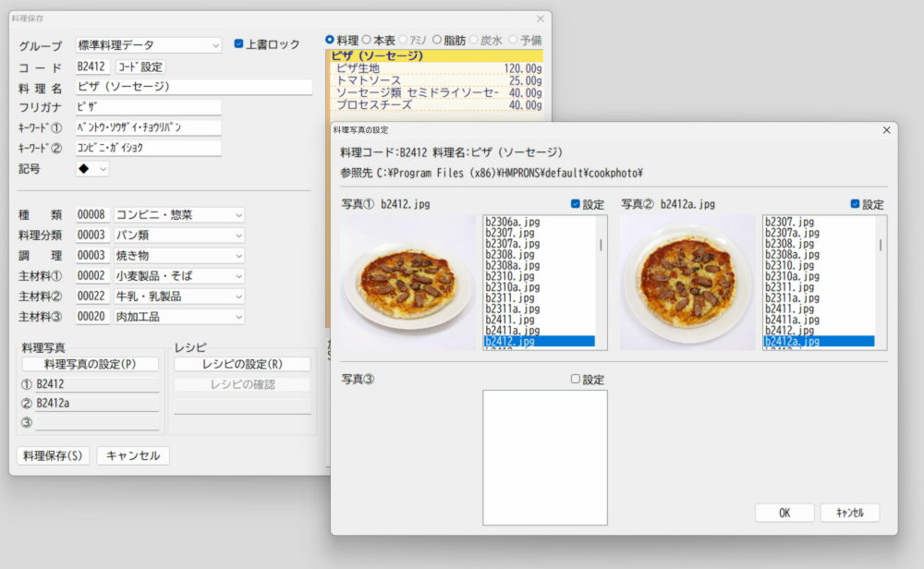Select the ピザ (ソーセージ) header row
Viewport: 924px width, 569px height.
pyautogui.click(x=436, y=56)
